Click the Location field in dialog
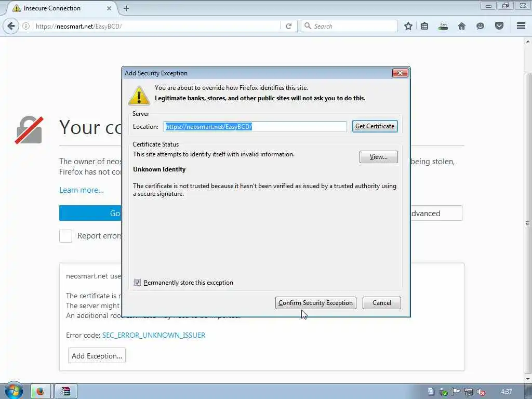Screen dimensions: 532x399 255,127
